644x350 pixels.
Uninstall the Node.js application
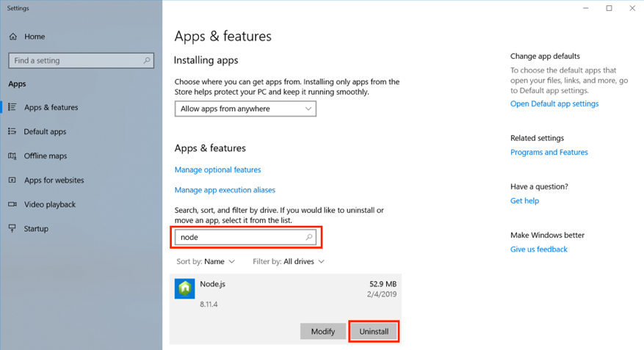click(x=374, y=332)
